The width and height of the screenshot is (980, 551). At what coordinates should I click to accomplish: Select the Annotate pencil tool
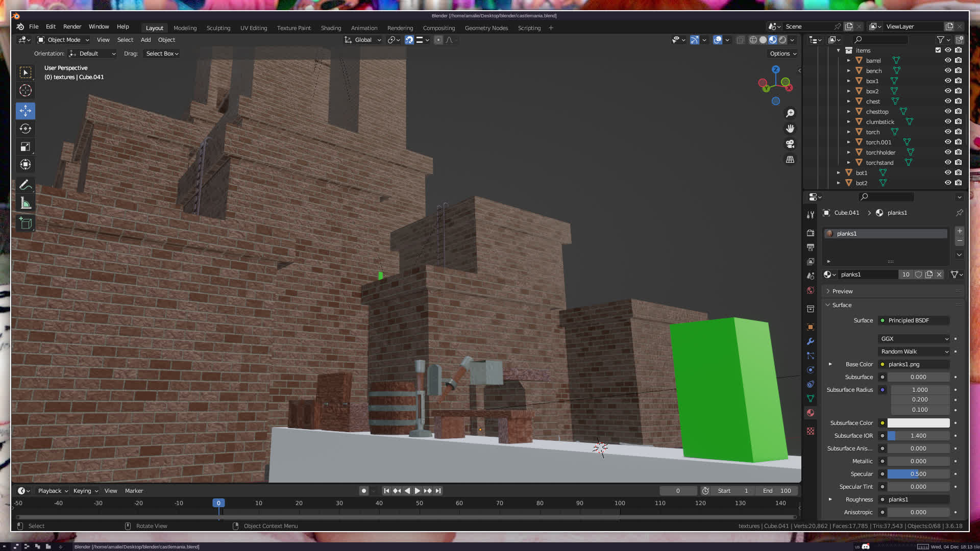click(x=26, y=185)
